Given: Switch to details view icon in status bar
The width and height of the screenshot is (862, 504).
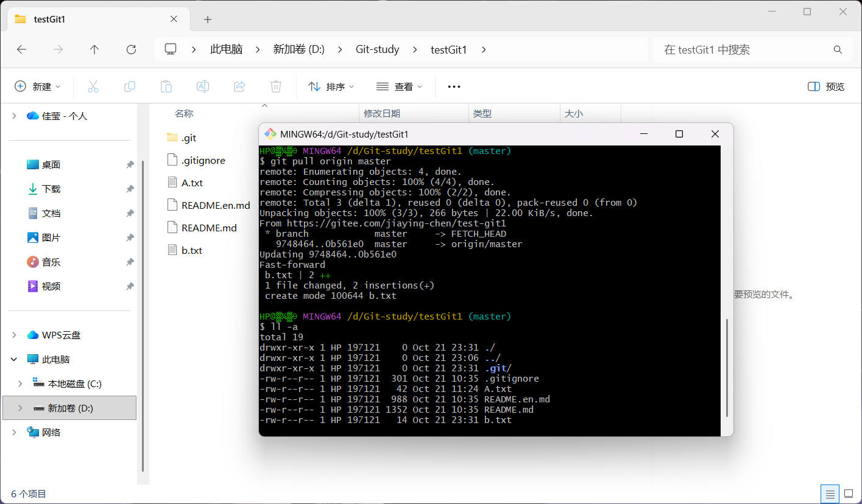Looking at the screenshot, I should (828, 494).
